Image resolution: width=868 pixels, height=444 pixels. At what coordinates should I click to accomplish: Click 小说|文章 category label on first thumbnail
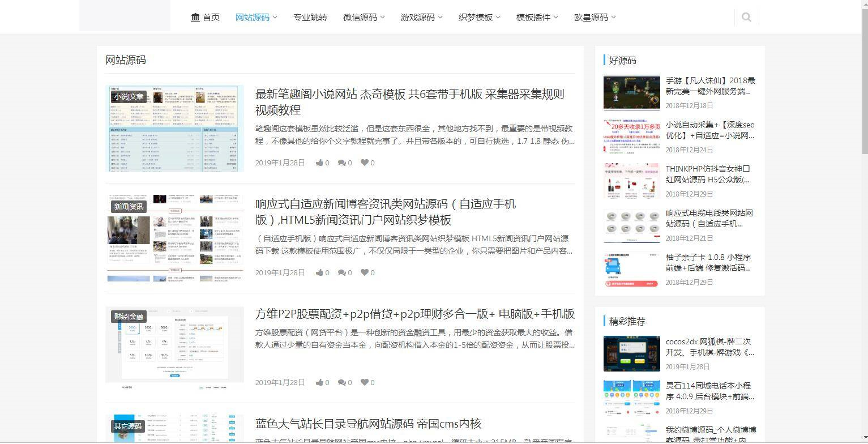(x=127, y=97)
